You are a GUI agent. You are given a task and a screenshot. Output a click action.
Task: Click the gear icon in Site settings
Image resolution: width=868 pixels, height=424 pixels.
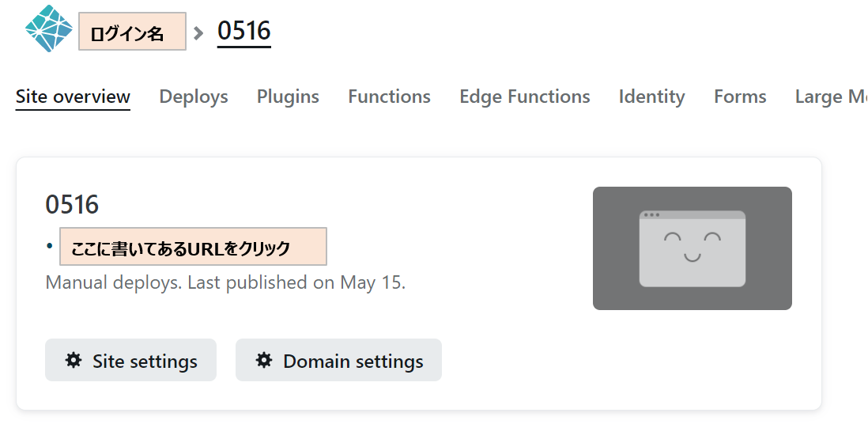coord(74,361)
